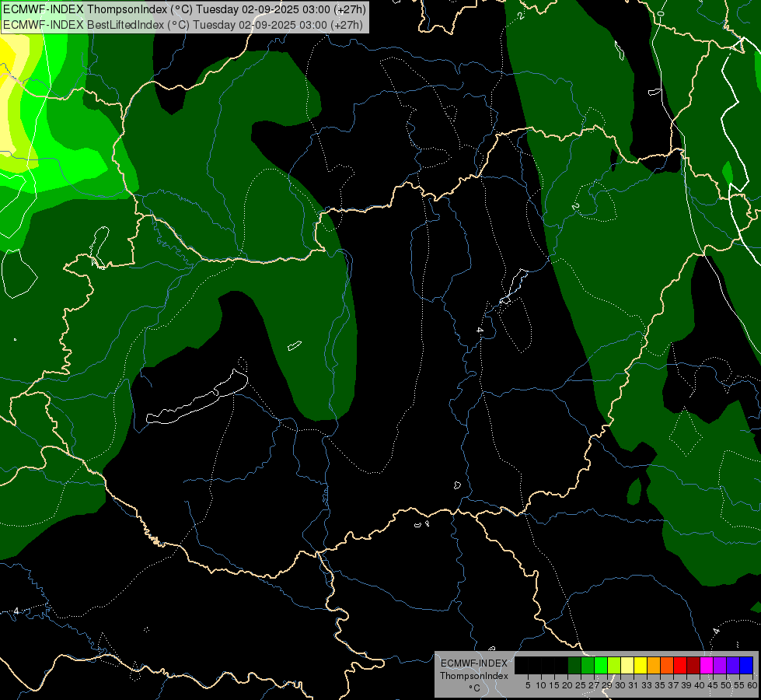The image size is (761, 700).
Task: Click the legend scale value 60
Action: pos(752,685)
